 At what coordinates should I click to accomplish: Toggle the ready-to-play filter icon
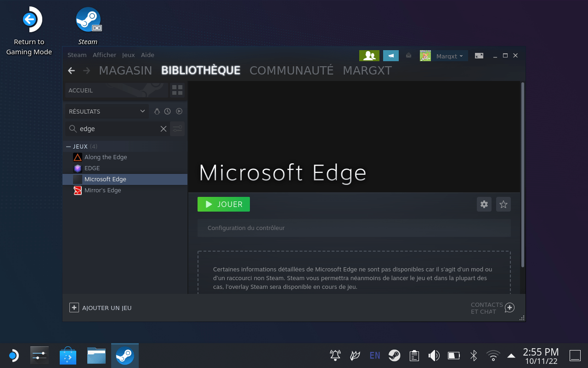pyautogui.click(x=179, y=111)
